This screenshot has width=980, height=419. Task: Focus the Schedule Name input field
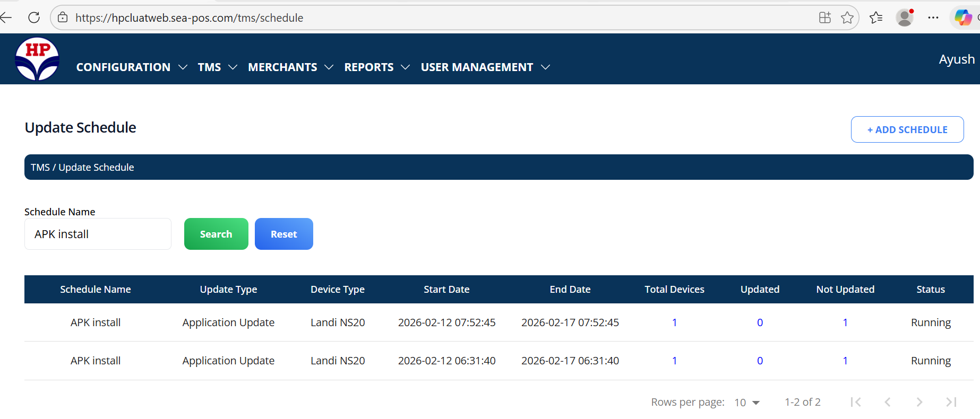point(98,234)
